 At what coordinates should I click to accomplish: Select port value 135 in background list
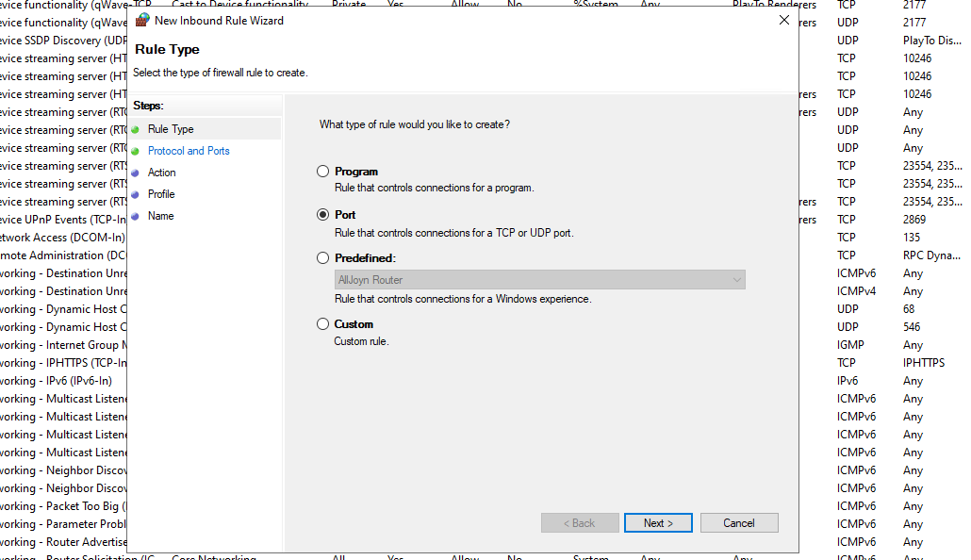tap(911, 238)
